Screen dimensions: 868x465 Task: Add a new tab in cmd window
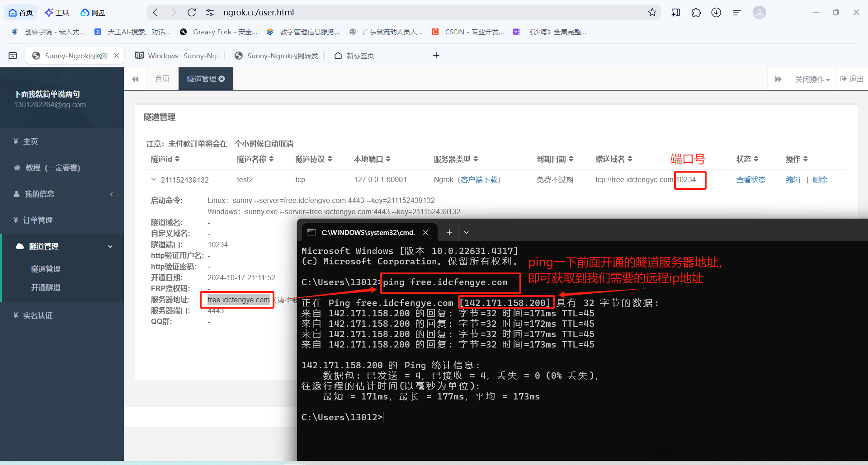click(x=449, y=232)
